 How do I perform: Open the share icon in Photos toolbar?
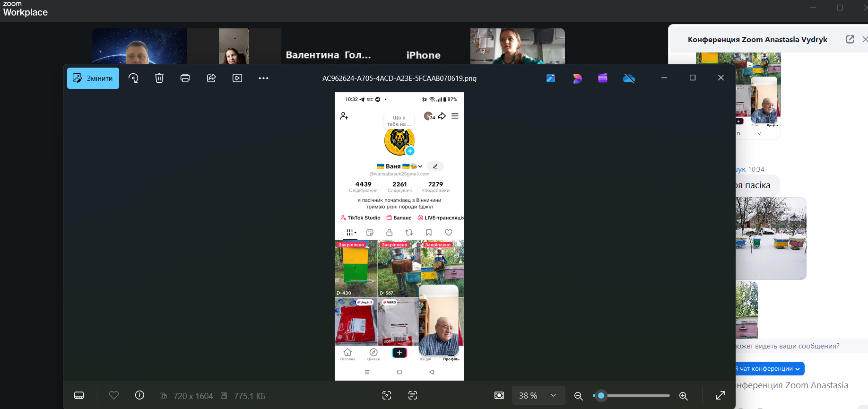click(211, 78)
